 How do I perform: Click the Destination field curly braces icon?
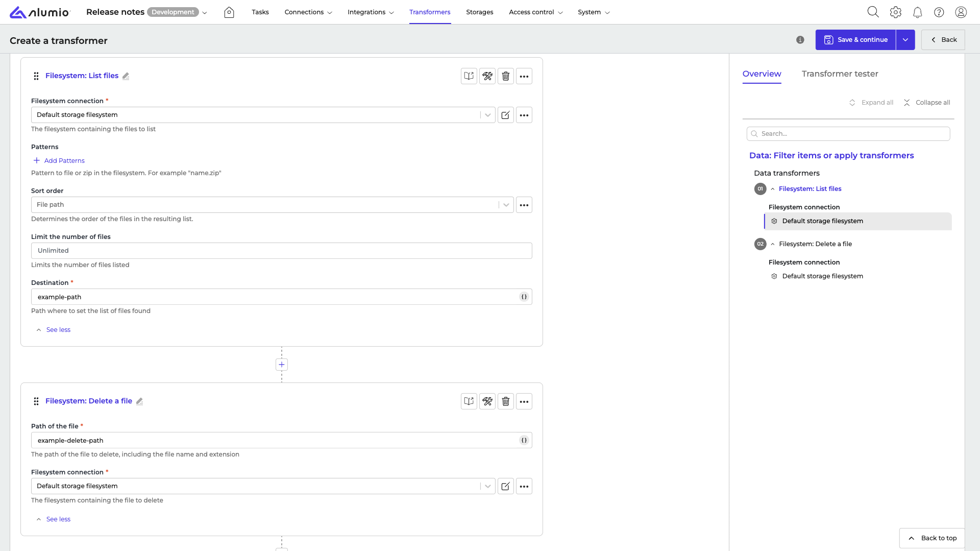(524, 297)
